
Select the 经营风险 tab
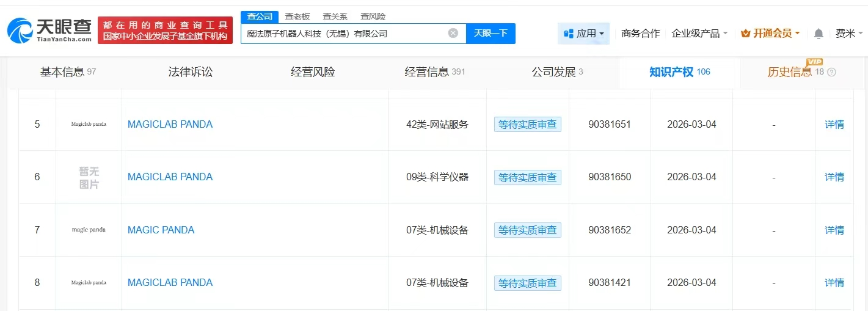click(313, 72)
